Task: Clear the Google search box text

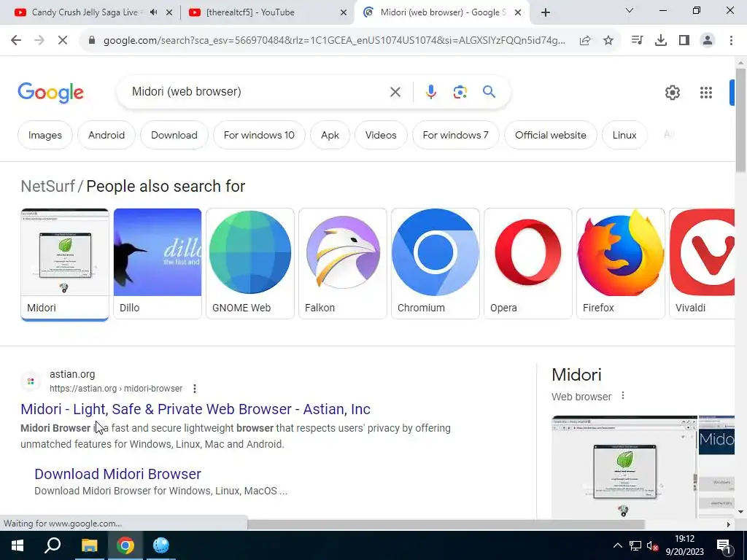Action: [x=395, y=92]
